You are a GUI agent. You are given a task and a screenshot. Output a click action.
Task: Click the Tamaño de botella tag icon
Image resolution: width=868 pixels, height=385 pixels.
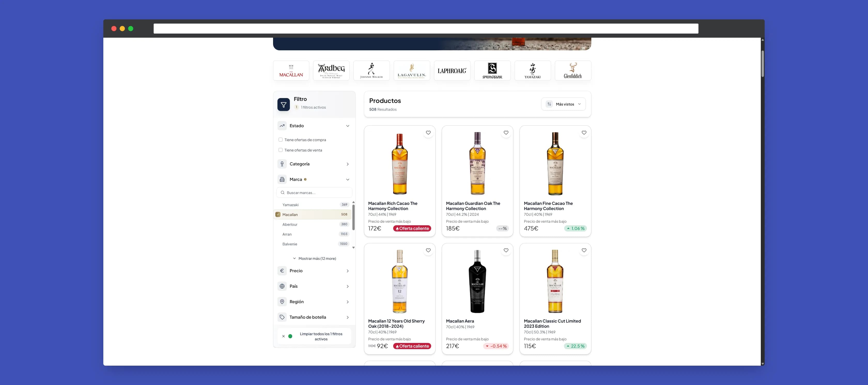coord(282,317)
